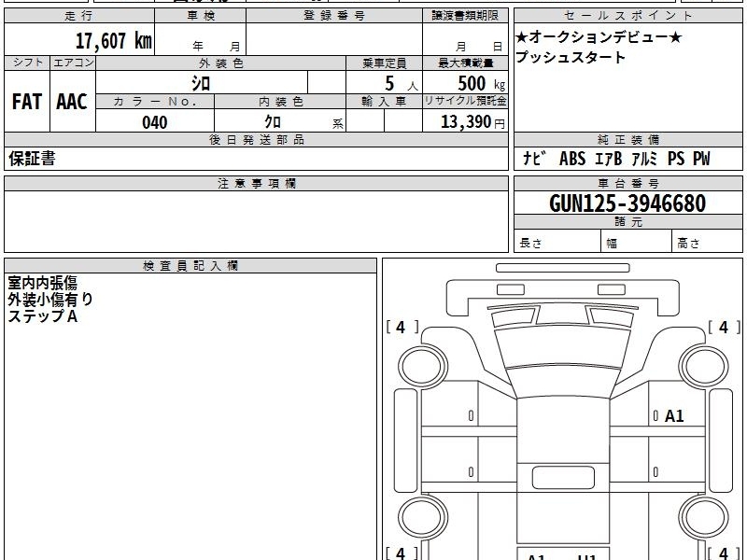Click the 純正装備 header
747x560 pixels.
(x=628, y=139)
